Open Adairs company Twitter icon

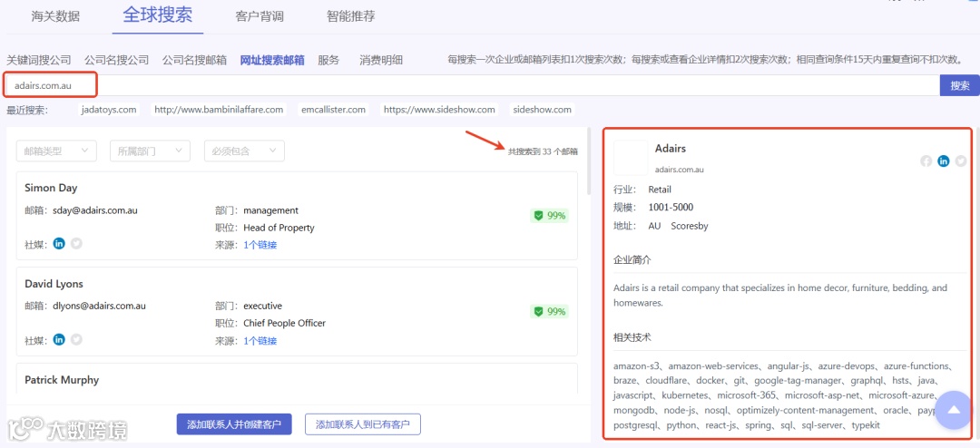961,161
